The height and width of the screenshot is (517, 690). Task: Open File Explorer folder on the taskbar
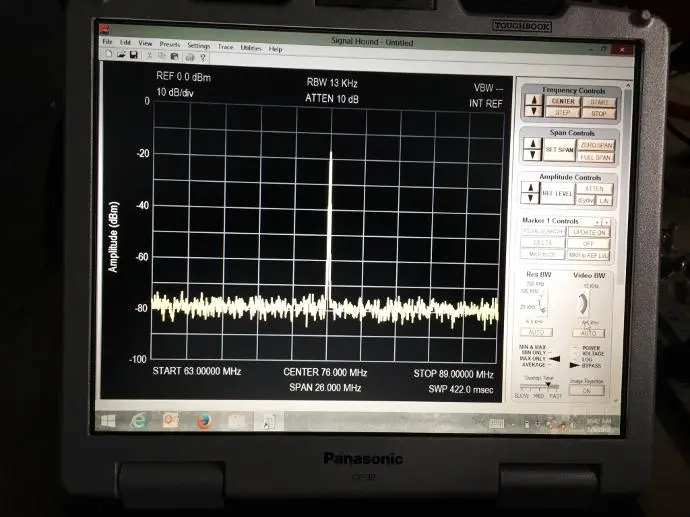(x=238, y=422)
